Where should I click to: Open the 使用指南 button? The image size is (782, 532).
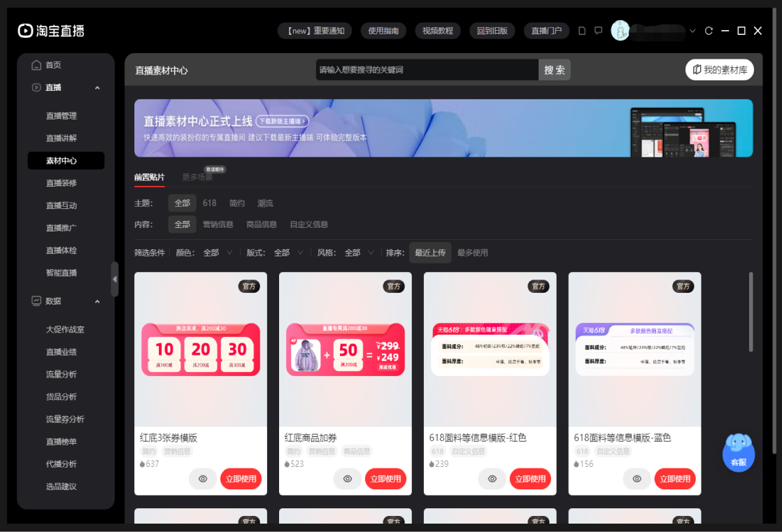coord(383,31)
